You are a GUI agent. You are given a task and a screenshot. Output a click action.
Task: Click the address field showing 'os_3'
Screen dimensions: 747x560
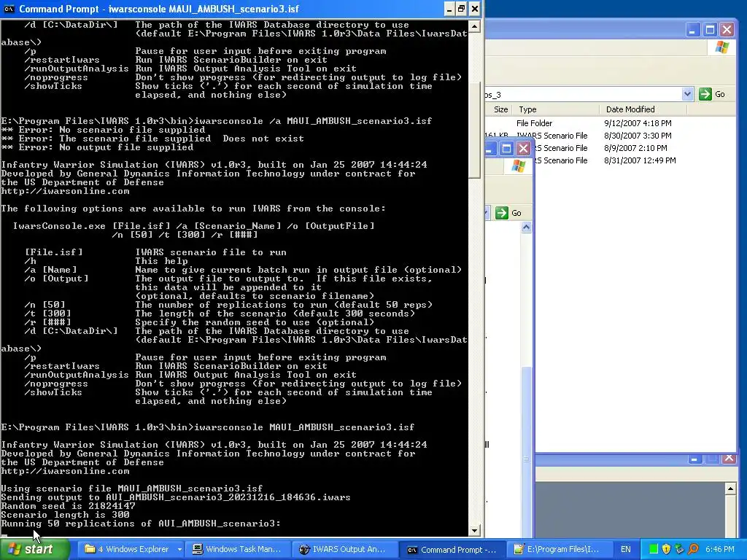(583, 94)
